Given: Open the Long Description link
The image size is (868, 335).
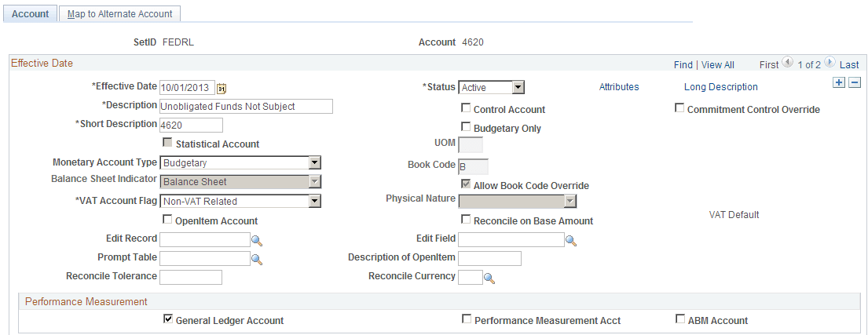Looking at the screenshot, I should click(x=721, y=87).
